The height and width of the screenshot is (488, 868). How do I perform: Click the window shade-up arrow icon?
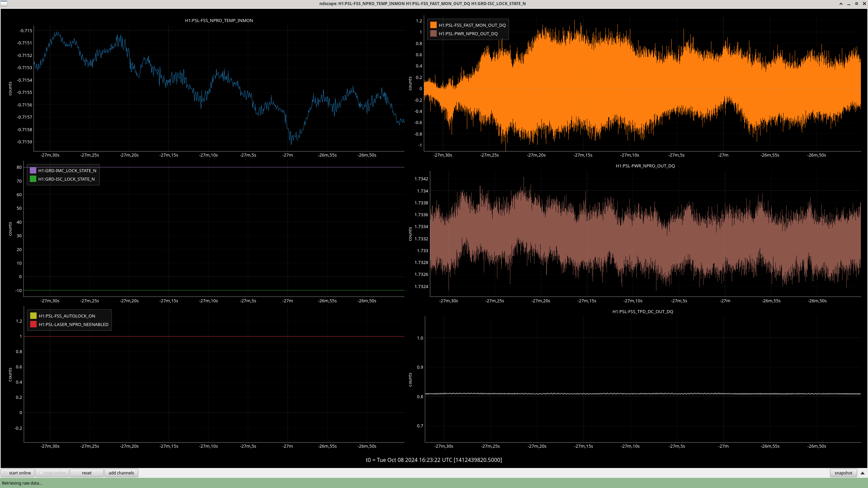[841, 4]
